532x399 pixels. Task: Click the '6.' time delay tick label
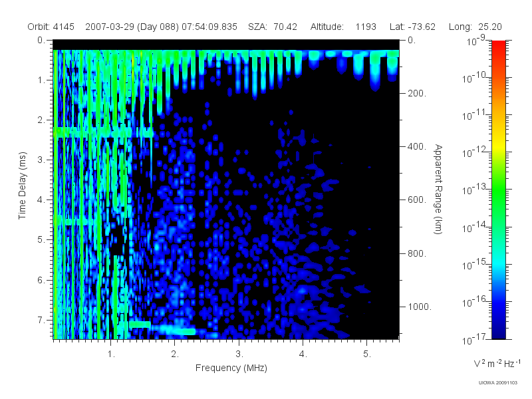click(x=41, y=280)
